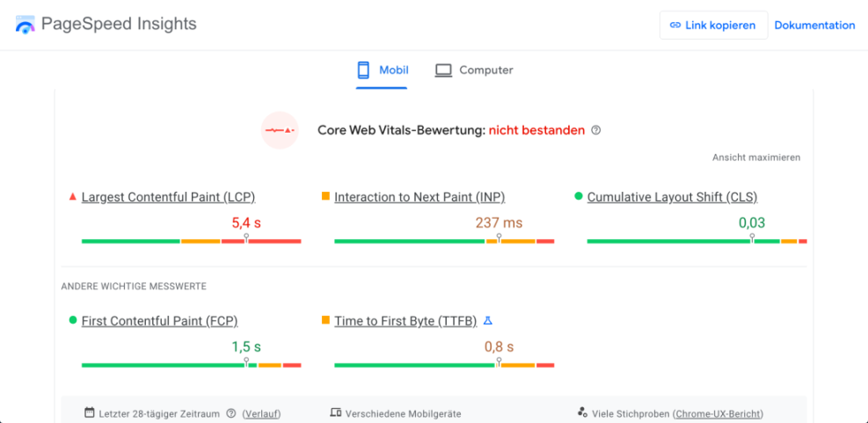Click the 'Link kopieren' button
This screenshot has height=423, width=868.
click(713, 25)
